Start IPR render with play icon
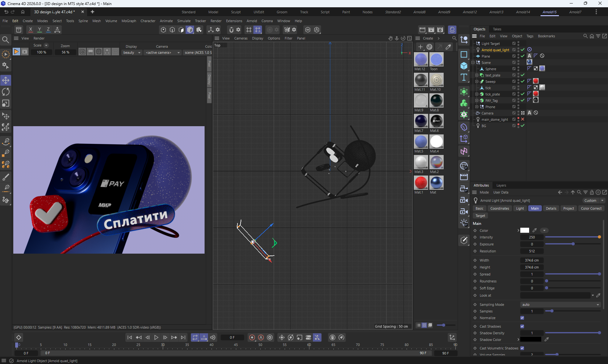The width and height of the screenshot is (608, 364). (16, 52)
